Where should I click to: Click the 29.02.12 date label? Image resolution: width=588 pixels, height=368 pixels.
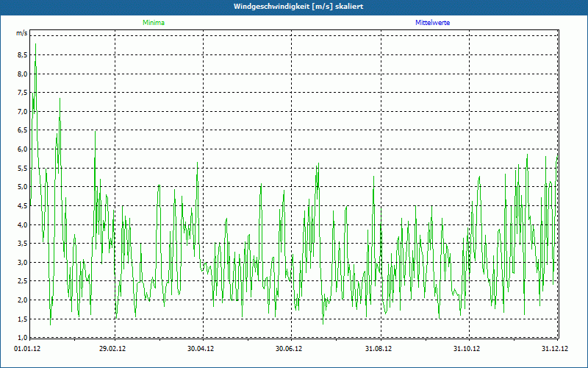(x=112, y=349)
